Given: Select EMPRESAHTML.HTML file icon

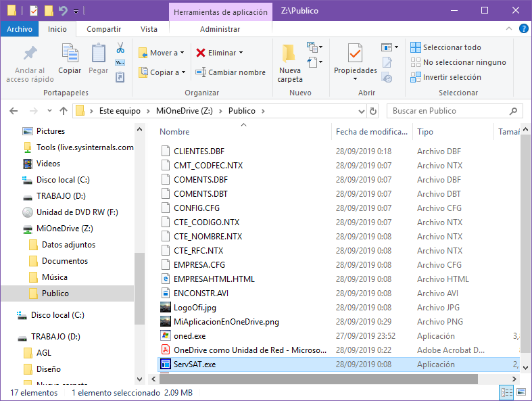Looking at the screenshot, I should 165,279.
